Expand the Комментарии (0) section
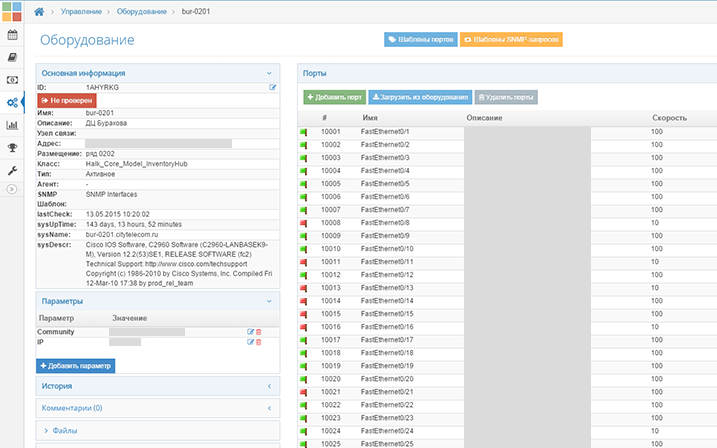This screenshot has height=448, width=717. (x=269, y=408)
